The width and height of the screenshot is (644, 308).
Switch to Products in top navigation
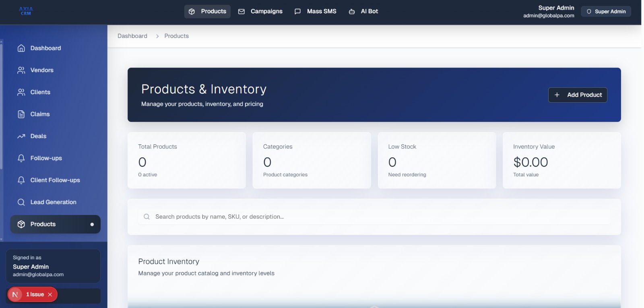[x=207, y=11]
